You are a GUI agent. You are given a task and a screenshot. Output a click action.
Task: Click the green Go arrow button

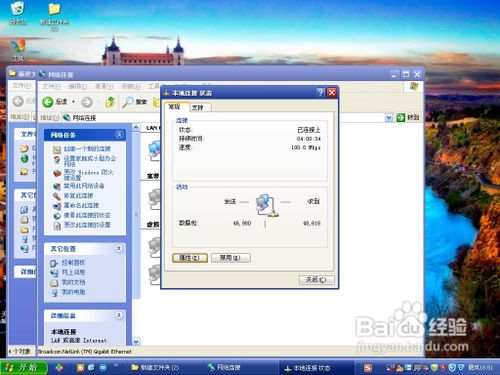click(x=400, y=117)
